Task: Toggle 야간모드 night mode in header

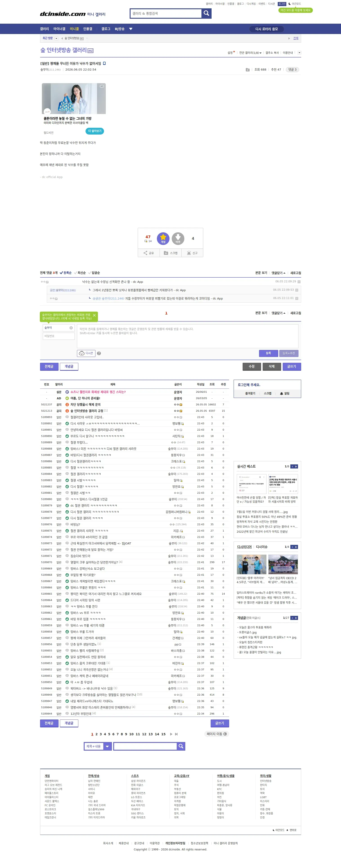Action: coord(295,4)
